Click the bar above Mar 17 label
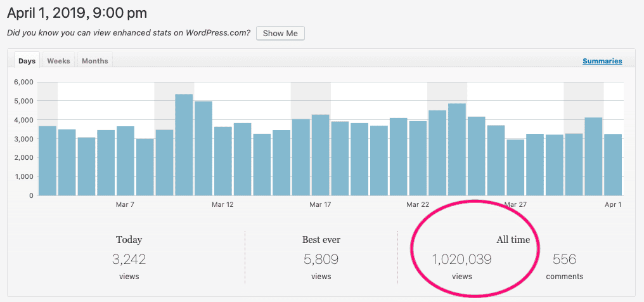This screenshot has height=302, width=644. pyautogui.click(x=320, y=155)
